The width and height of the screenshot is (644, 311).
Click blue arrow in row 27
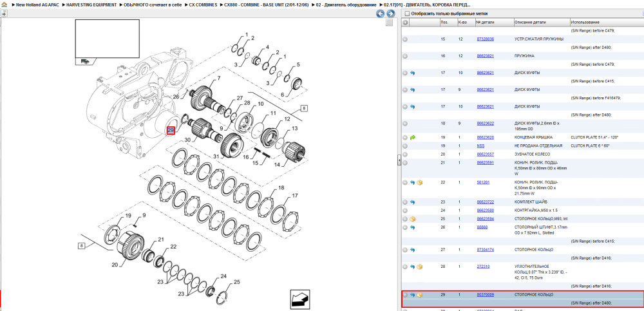(x=413, y=250)
